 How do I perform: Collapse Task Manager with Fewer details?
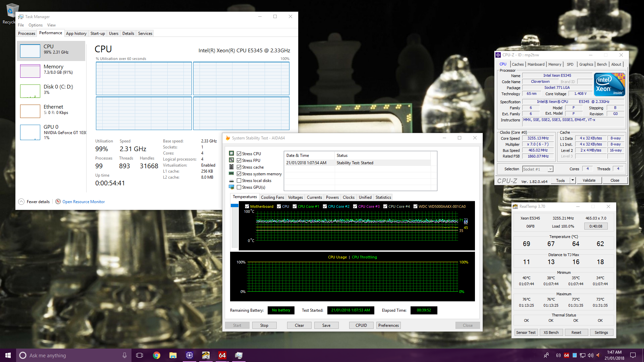click(x=34, y=201)
